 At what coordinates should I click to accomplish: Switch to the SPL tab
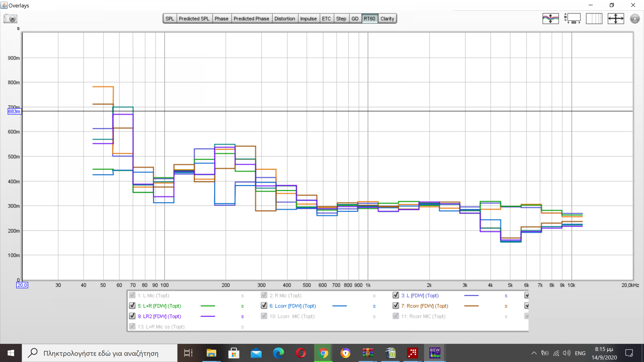click(170, 19)
